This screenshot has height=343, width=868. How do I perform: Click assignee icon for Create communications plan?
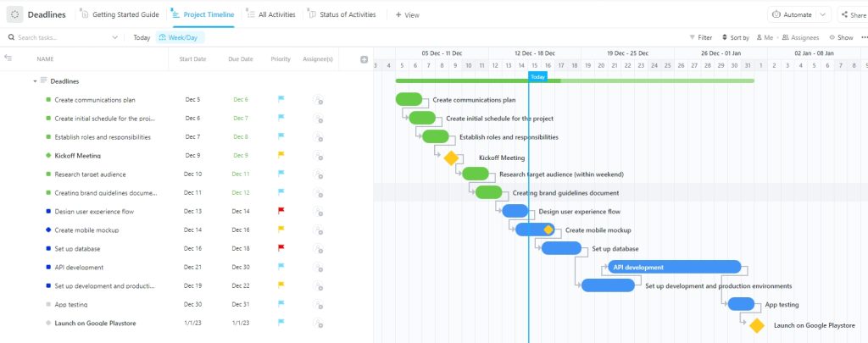pos(318,100)
